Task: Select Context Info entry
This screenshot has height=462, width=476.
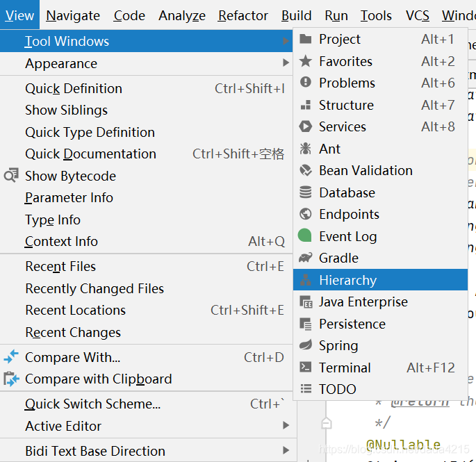Action: pyautogui.click(x=146, y=241)
